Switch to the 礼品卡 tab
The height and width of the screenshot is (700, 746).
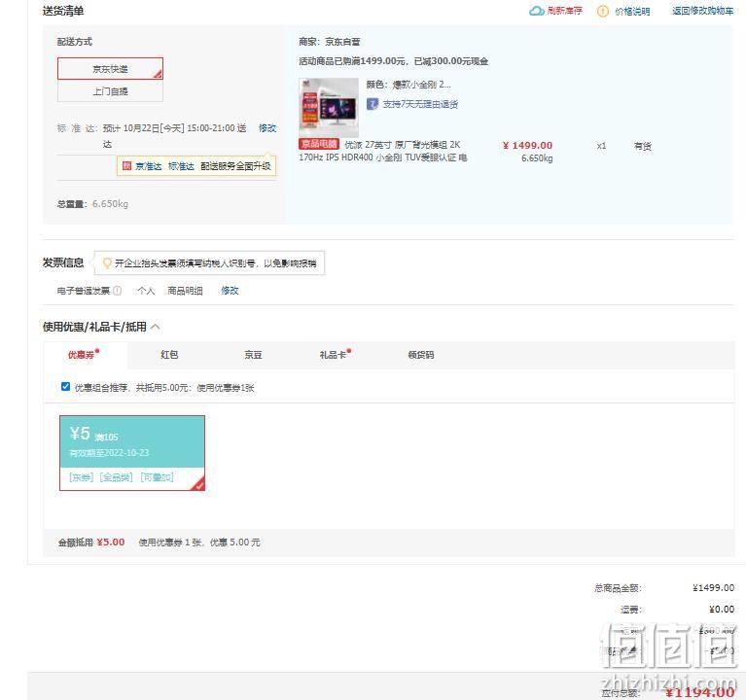(x=335, y=355)
